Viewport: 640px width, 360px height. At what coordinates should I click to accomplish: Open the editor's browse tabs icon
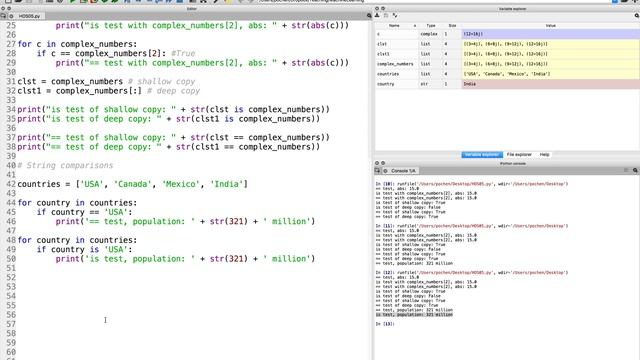3,16
